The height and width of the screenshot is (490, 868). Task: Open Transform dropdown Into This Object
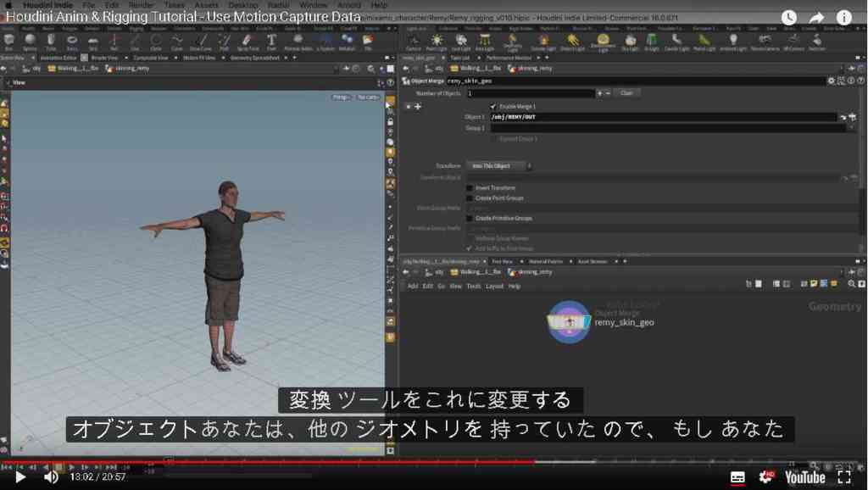498,166
